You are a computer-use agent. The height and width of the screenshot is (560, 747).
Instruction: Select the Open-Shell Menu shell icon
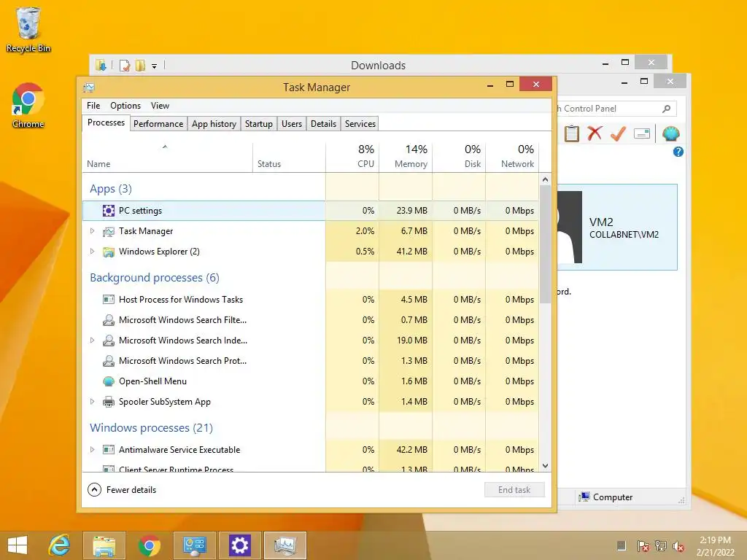tap(109, 381)
